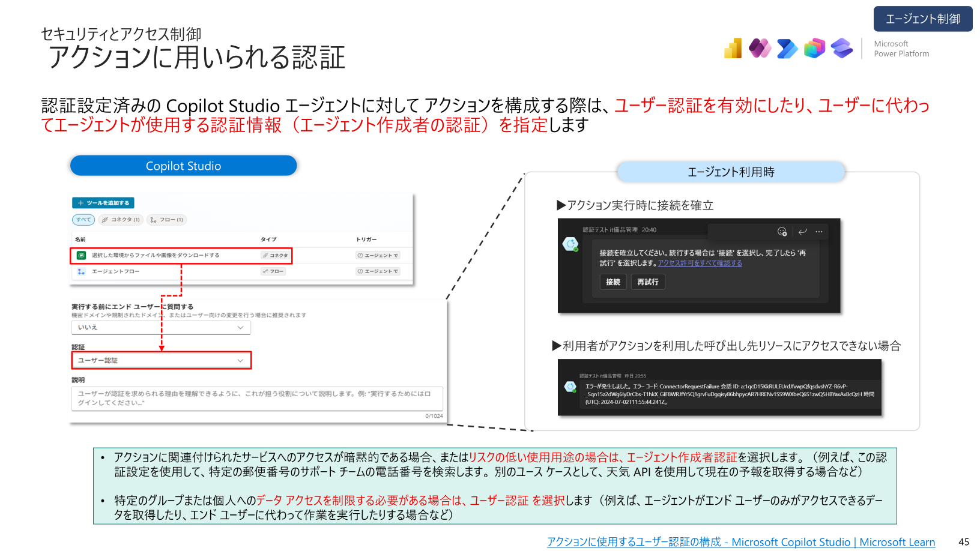Click the コネクタ type badge in the first row

click(276, 255)
